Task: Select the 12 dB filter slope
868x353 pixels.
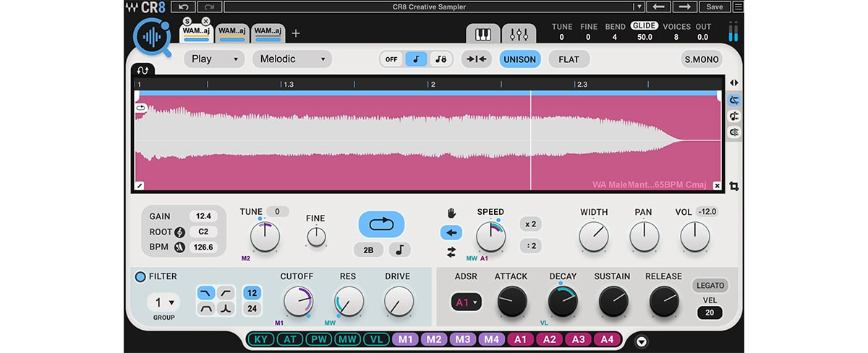Action: pyautogui.click(x=252, y=293)
